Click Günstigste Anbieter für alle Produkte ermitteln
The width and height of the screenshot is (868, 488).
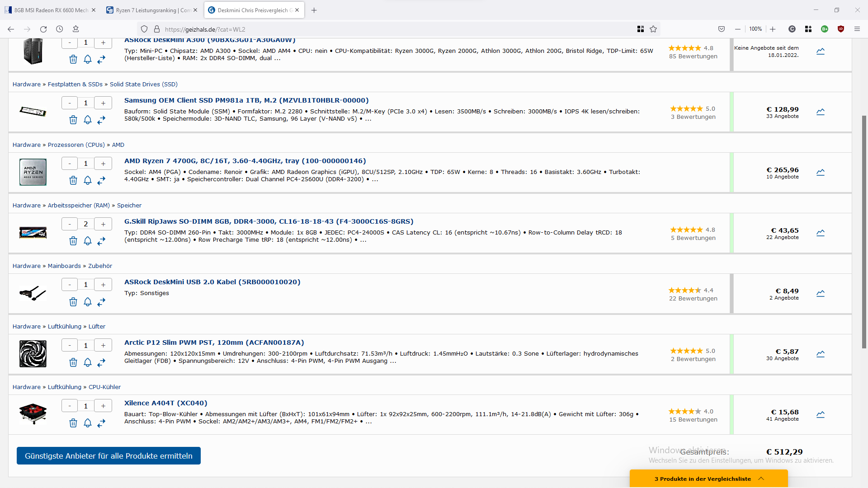[108, 455]
